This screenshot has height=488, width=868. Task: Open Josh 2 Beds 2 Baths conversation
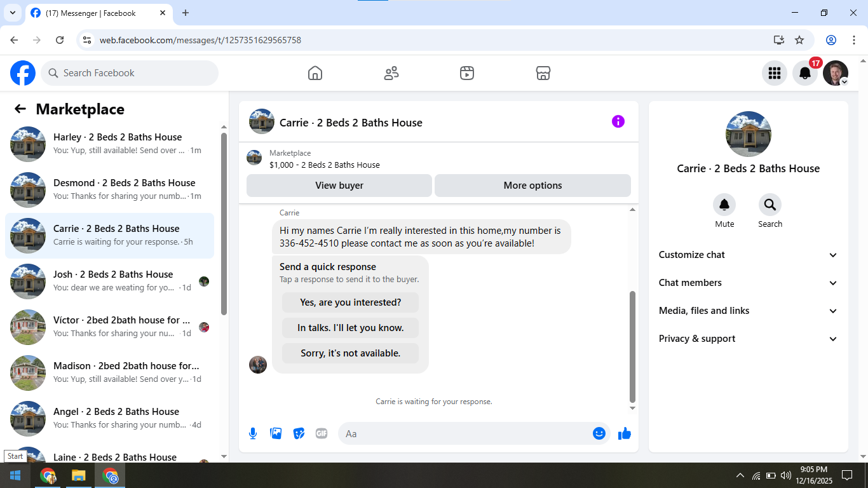[x=109, y=281]
